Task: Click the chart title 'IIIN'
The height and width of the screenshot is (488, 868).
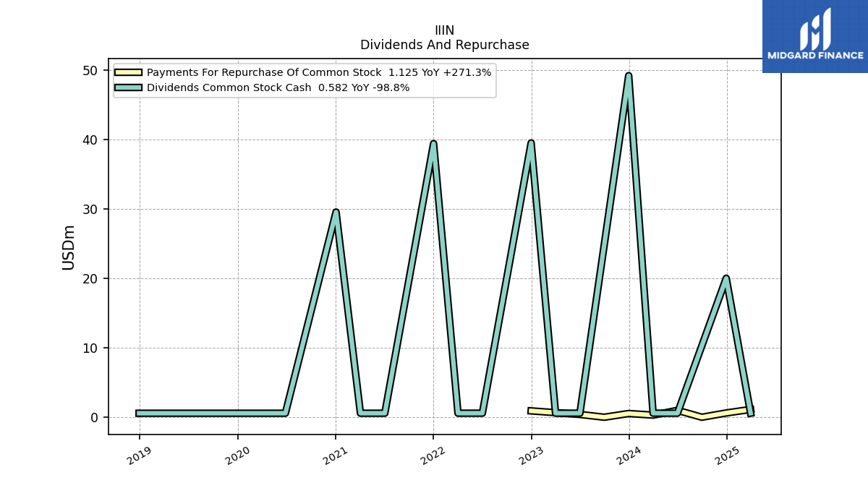Action: pos(444,30)
